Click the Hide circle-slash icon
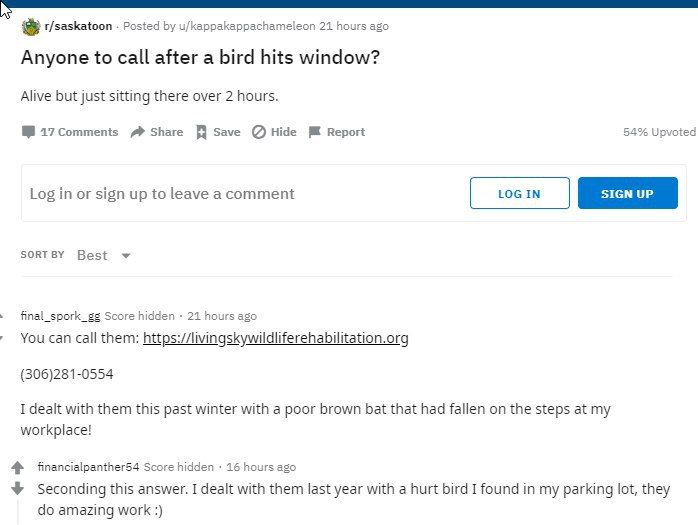The width and height of the screenshot is (698, 525). (x=259, y=132)
